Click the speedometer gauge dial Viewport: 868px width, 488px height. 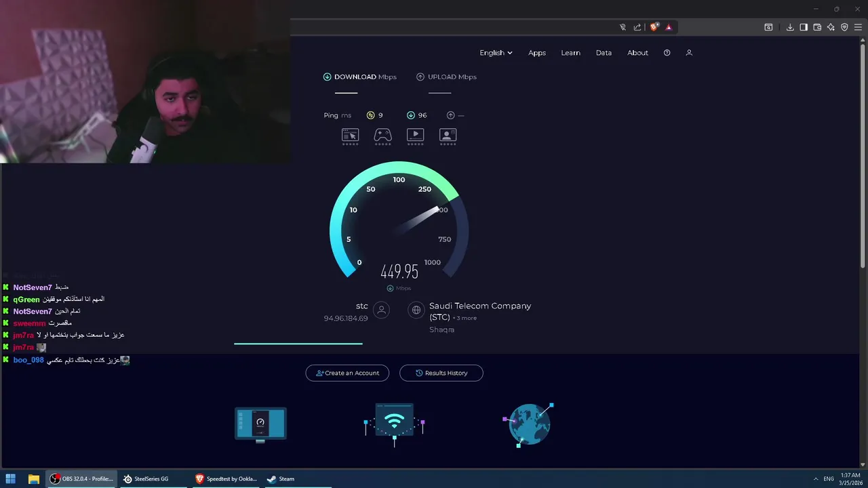click(x=399, y=220)
